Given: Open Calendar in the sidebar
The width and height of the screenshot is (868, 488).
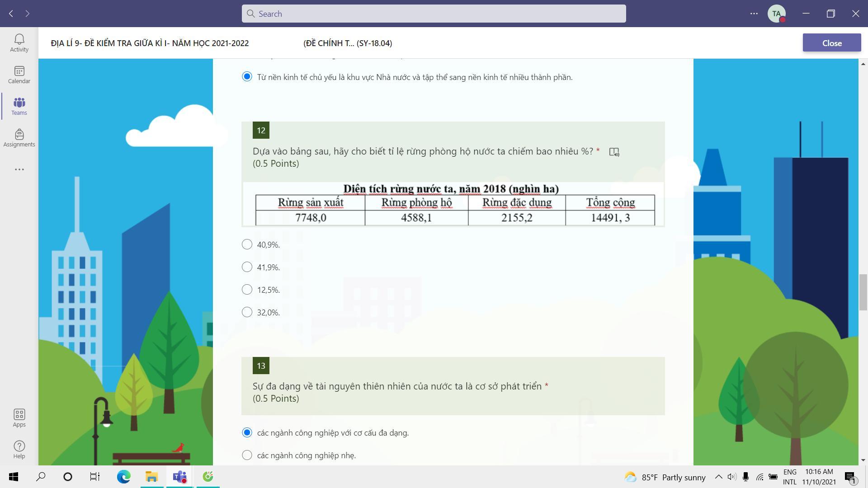Looking at the screenshot, I should (x=19, y=75).
